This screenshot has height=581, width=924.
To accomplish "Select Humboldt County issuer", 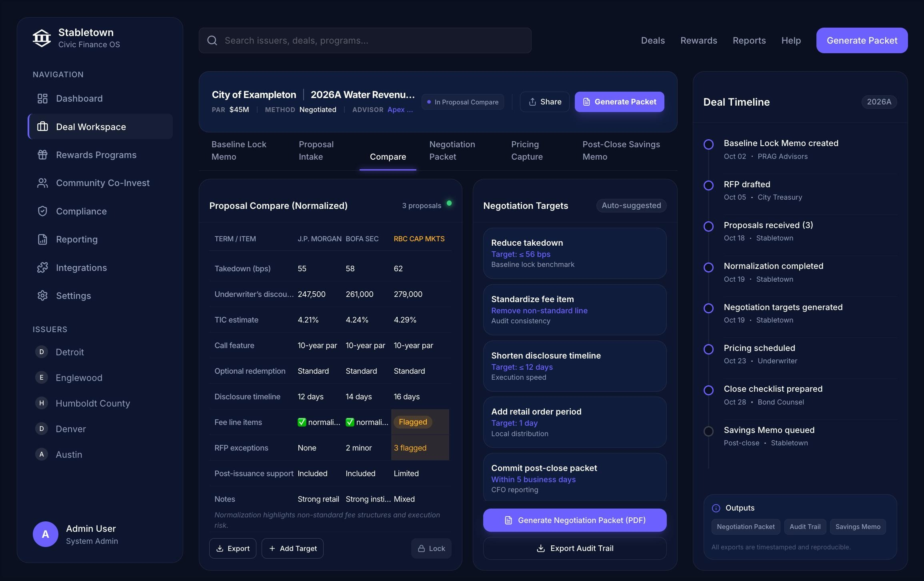I will [93, 403].
